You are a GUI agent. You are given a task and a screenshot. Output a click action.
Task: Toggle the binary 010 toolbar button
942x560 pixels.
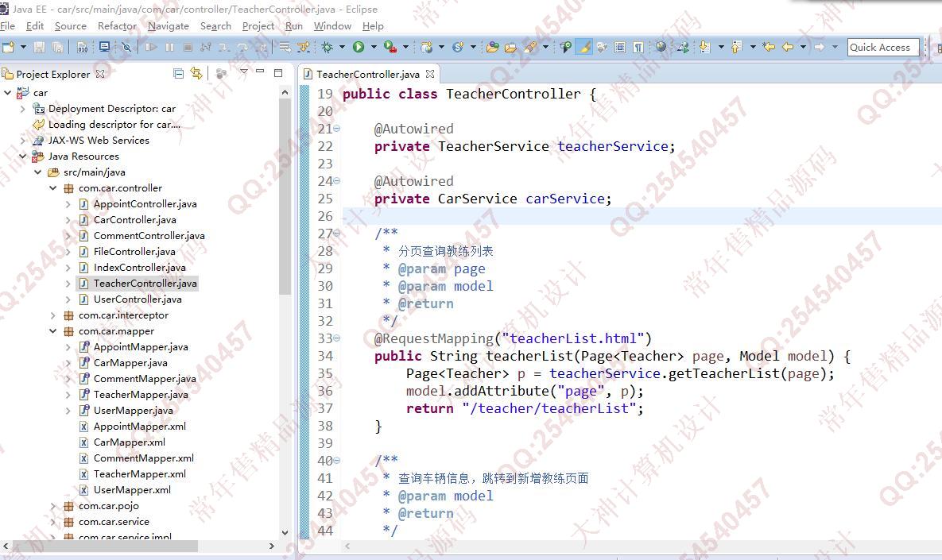83,47
